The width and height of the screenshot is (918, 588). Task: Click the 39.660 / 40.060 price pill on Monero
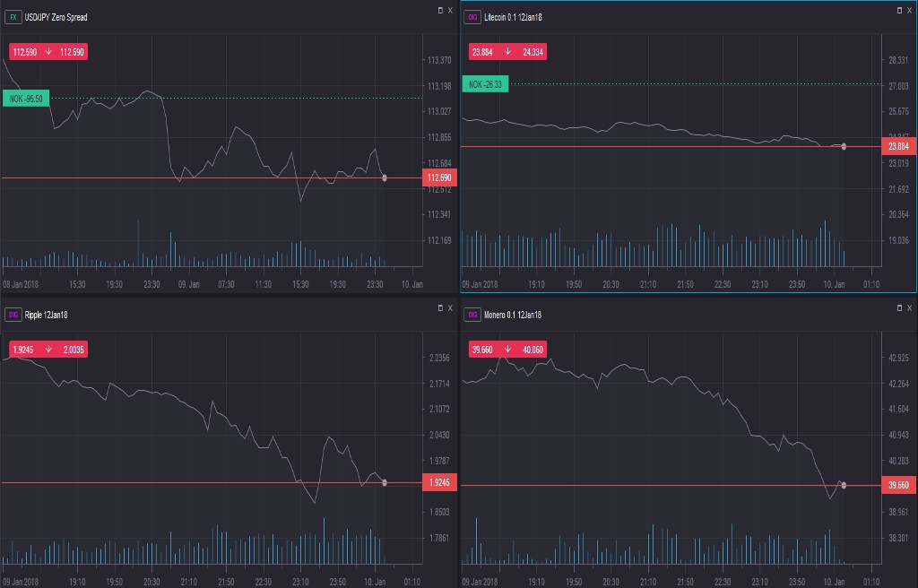507,350
